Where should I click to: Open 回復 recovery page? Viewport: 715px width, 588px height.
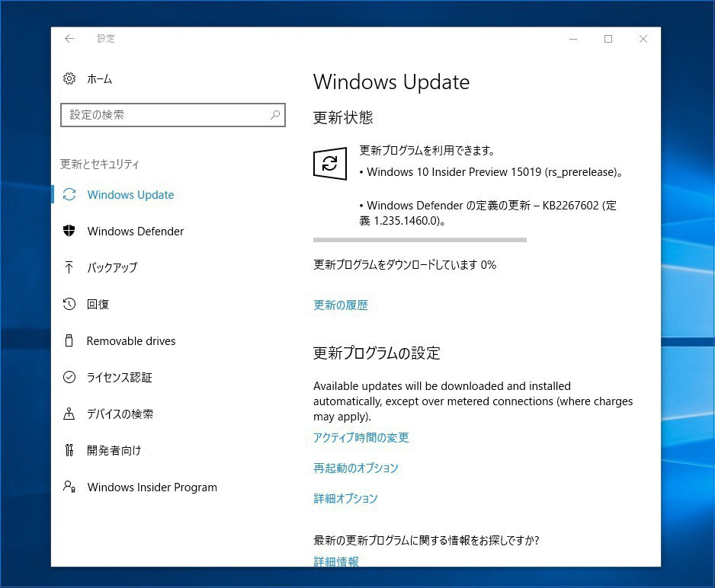pos(98,304)
